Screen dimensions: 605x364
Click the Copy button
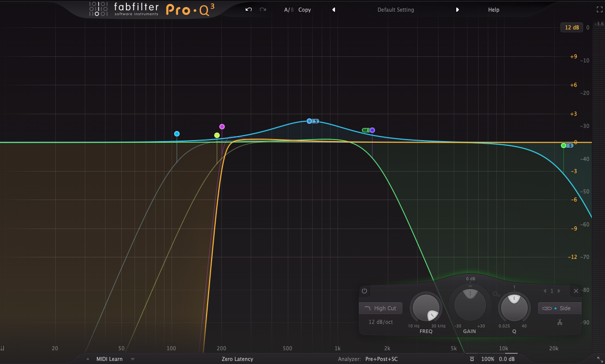click(305, 10)
